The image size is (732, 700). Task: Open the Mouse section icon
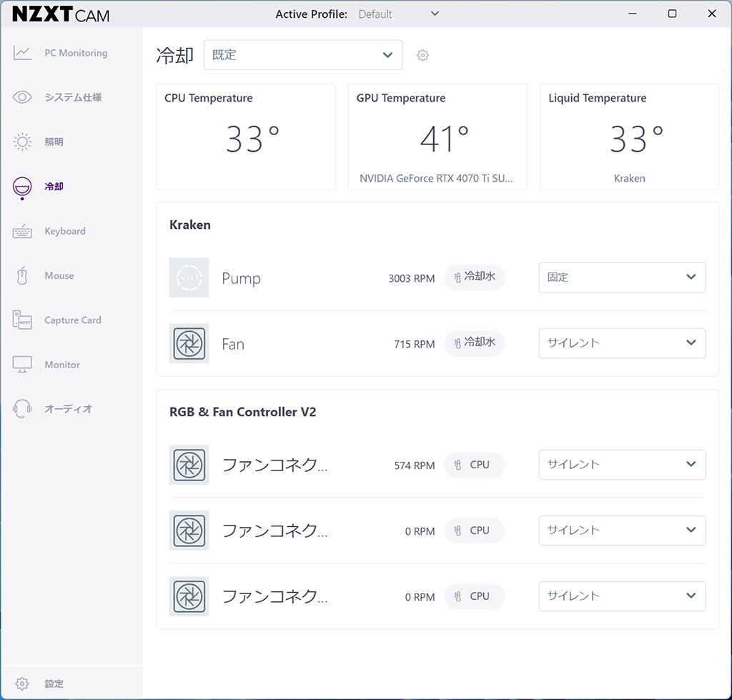point(23,275)
